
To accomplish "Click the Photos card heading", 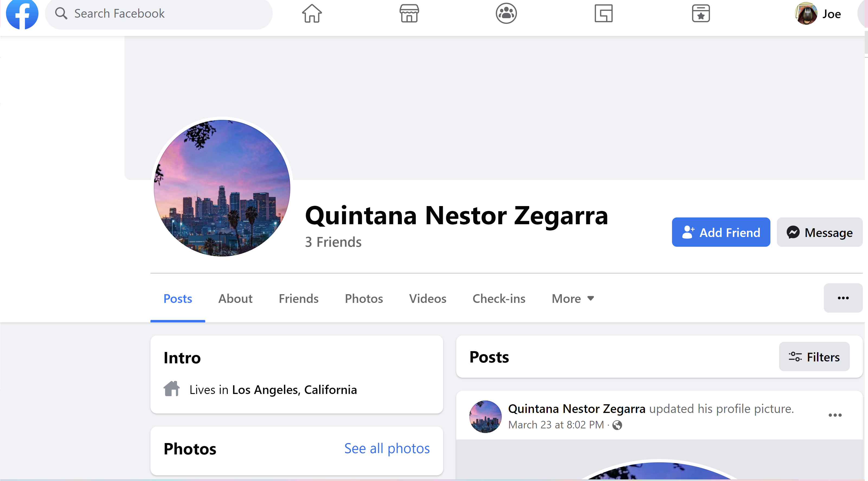I will click(190, 449).
